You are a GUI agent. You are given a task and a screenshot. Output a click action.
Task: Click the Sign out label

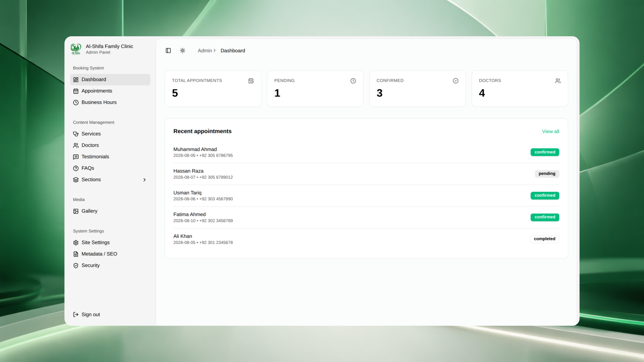pos(91,315)
